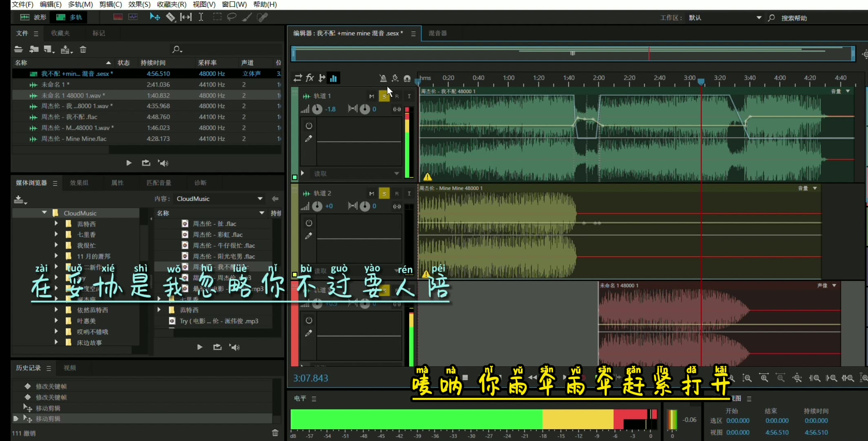
Task: Mute Track 1 with M button
Action: click(372, 96)
